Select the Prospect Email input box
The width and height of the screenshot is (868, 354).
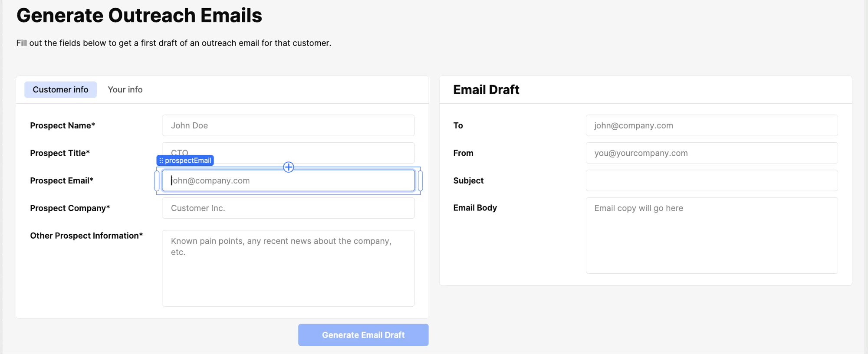coord(288,181)
